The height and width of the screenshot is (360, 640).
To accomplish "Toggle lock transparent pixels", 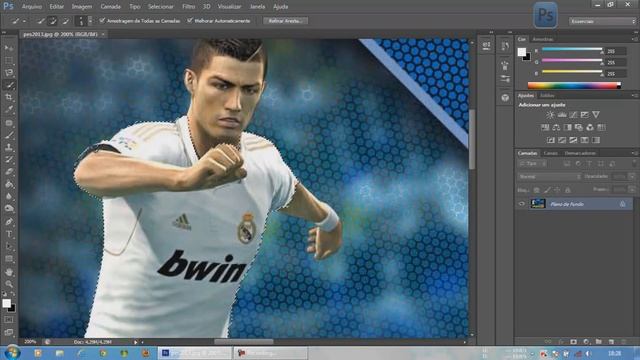I will click(537, 190).
